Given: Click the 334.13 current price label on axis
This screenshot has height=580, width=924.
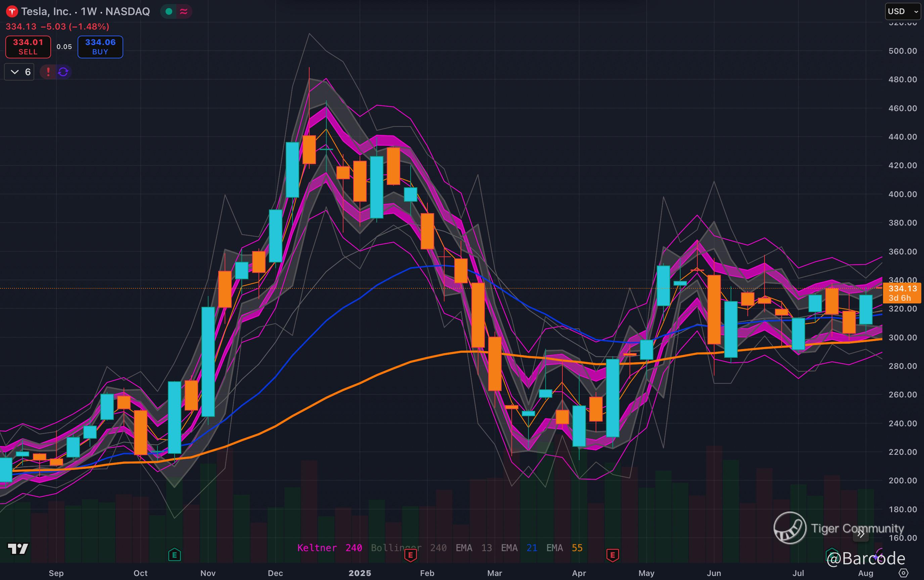Looking at the screenshot, I should (902, 288).
